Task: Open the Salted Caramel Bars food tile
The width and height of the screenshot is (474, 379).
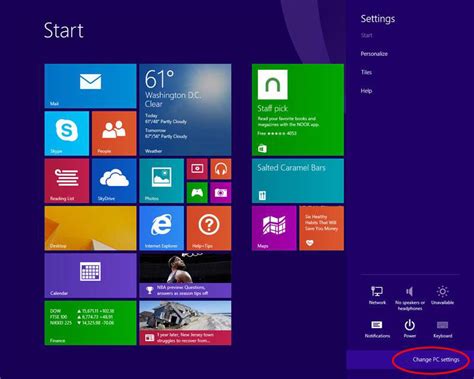Action: (x=298, y=181)
